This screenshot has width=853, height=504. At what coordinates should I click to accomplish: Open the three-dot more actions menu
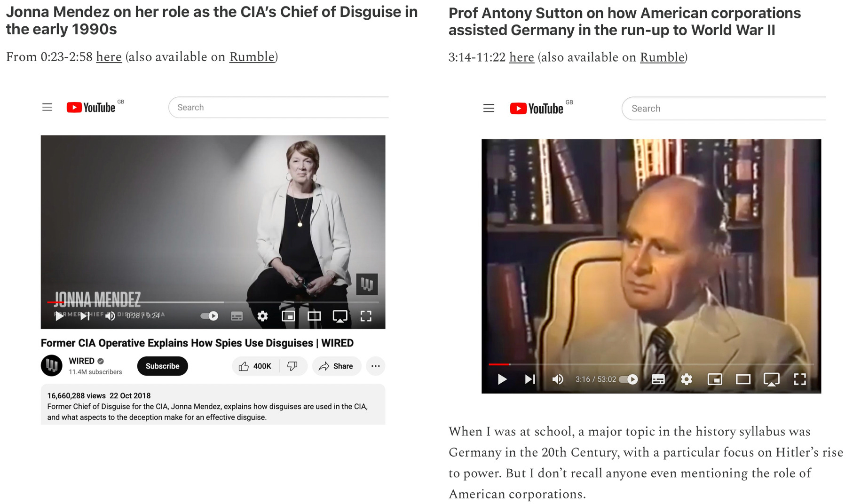point(375,366)
